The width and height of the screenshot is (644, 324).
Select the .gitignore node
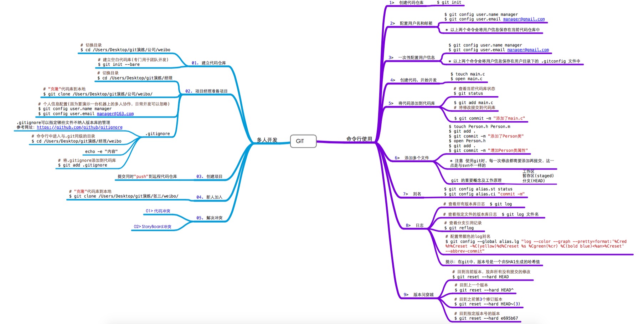point(158,133)
